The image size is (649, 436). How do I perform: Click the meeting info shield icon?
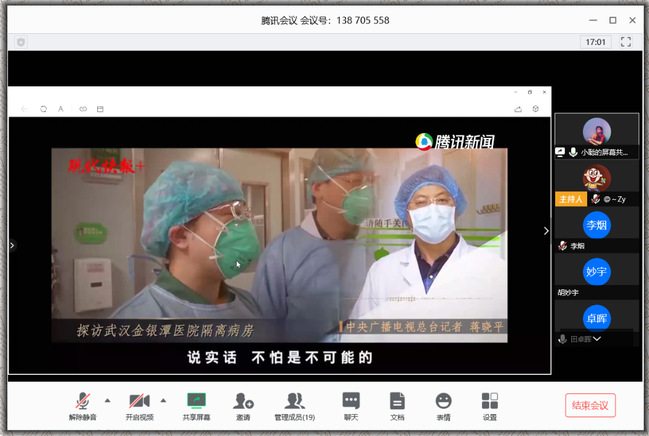[21, 42]
